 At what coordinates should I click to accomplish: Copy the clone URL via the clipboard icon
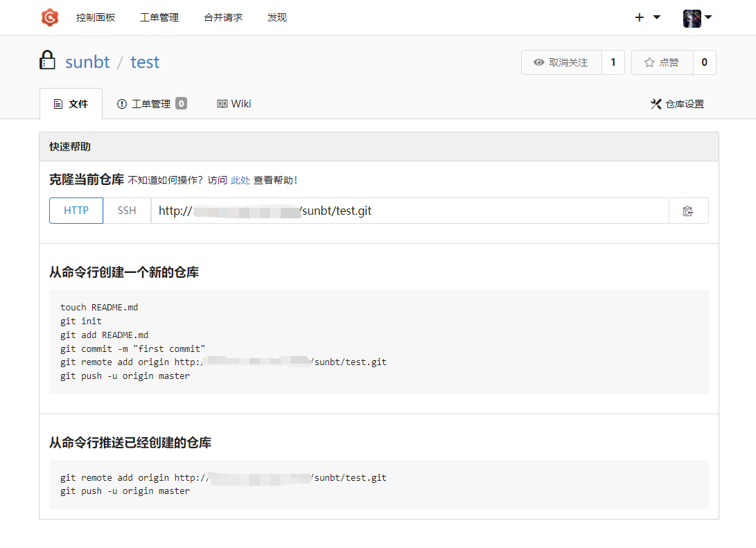(x=689, y=210)
